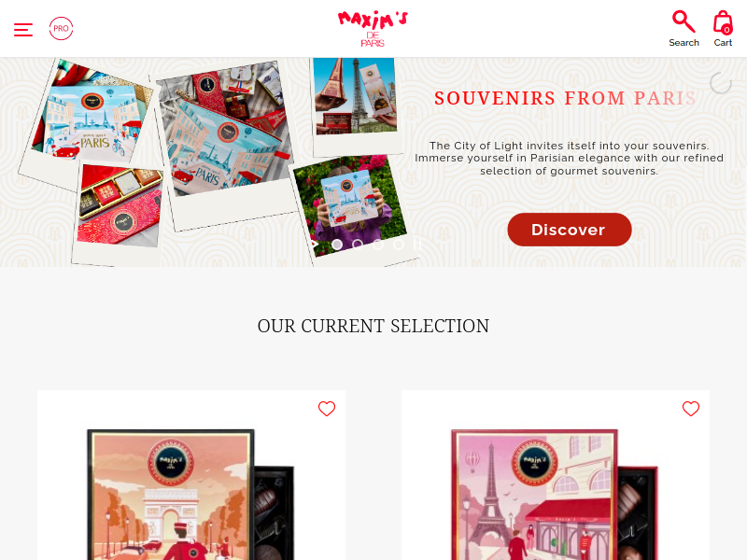Pause the banner slideshow
Image resolution: width=747 pixels, height=560 pixels.
pos(417,245)
